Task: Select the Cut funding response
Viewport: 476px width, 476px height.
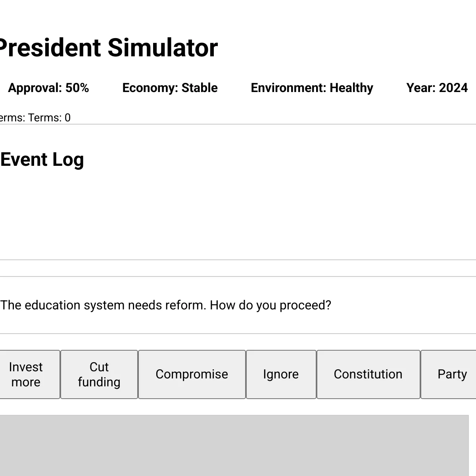Action: (99, 374)
